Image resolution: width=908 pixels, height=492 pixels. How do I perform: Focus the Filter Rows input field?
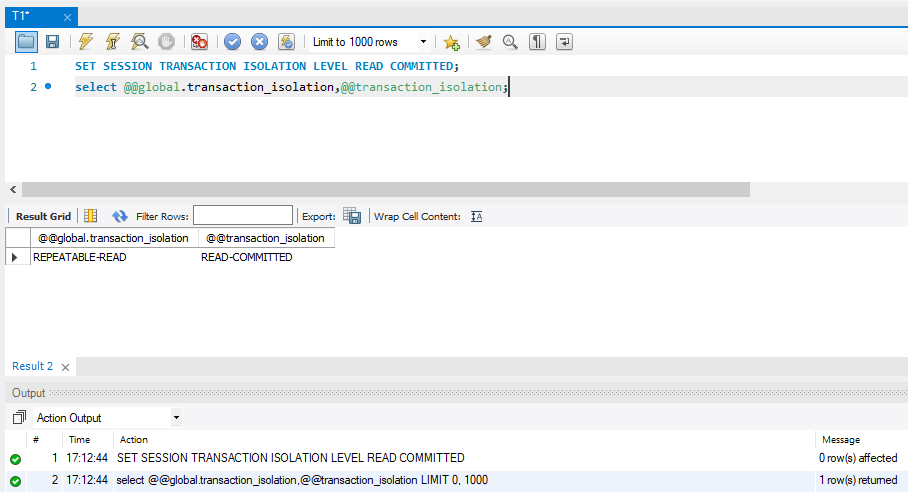[243, 215]
